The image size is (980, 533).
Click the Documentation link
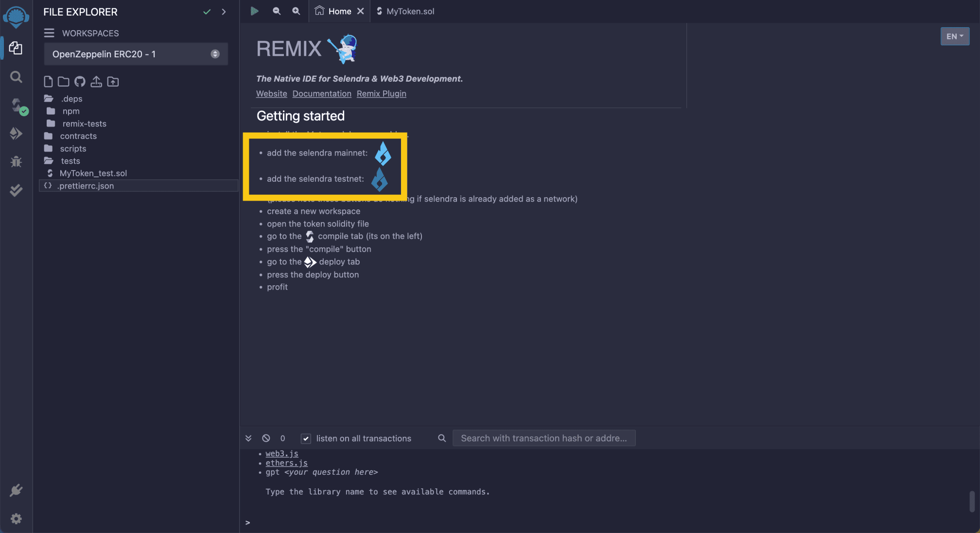[x=322, y=93]
